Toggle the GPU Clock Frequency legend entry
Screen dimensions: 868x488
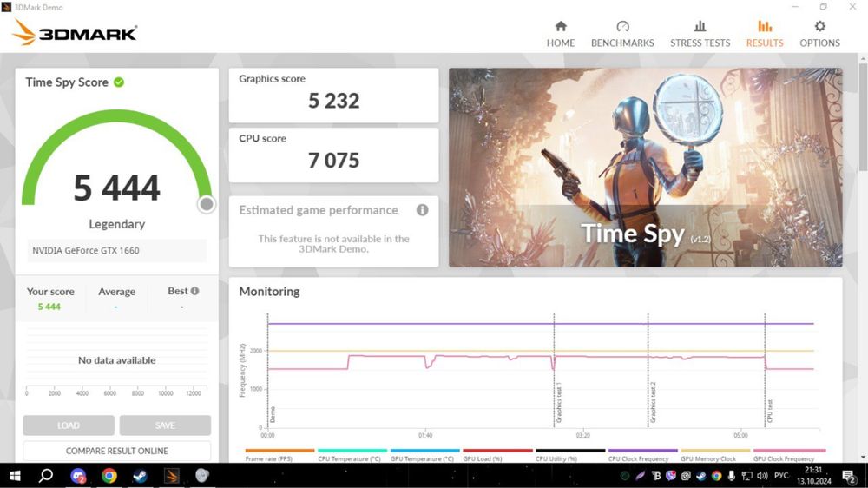coord(789,455)
